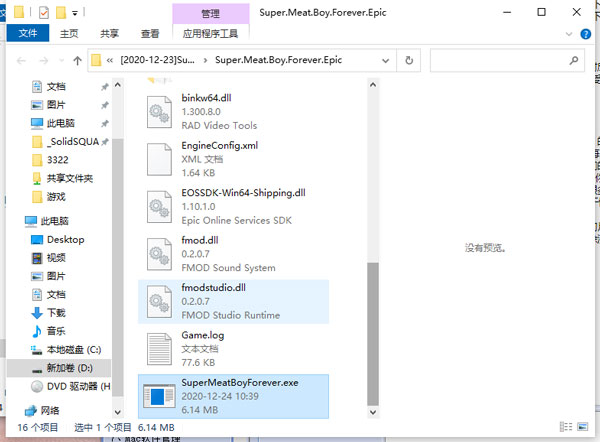
Task: Select the EOSSDK-Win64-Shipping.dll file icon
Action: (159, 207)
